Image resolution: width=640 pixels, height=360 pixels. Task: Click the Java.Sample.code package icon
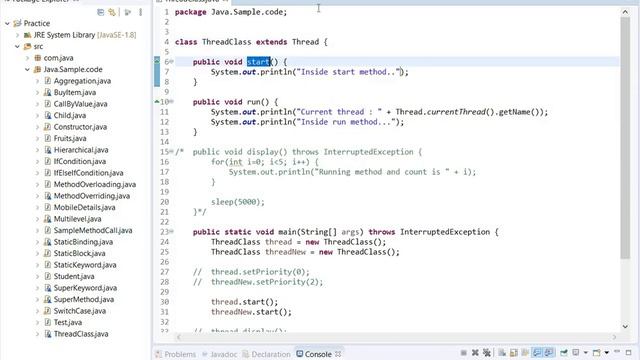click(38, 69)
